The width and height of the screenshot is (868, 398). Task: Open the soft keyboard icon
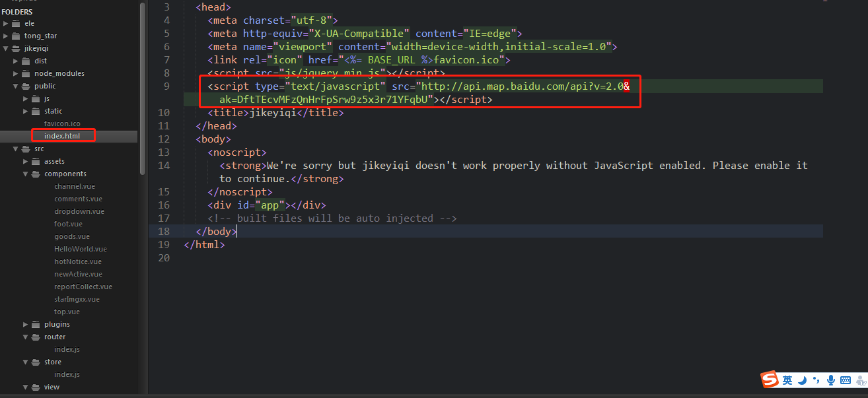click(x=845, y=380)
